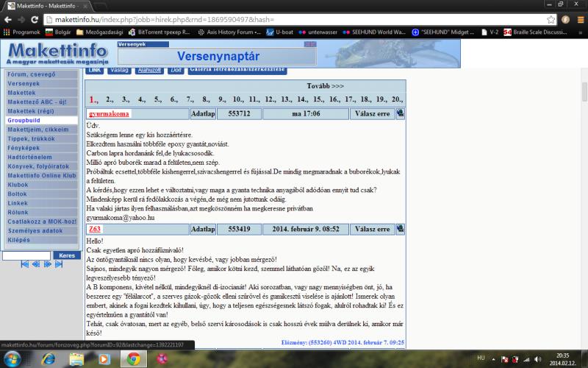Click the search text field above navigation arrows
Image resolution: width=588 pixels, height=368 pixels.
pyautogui.click(x=26, y=255)
